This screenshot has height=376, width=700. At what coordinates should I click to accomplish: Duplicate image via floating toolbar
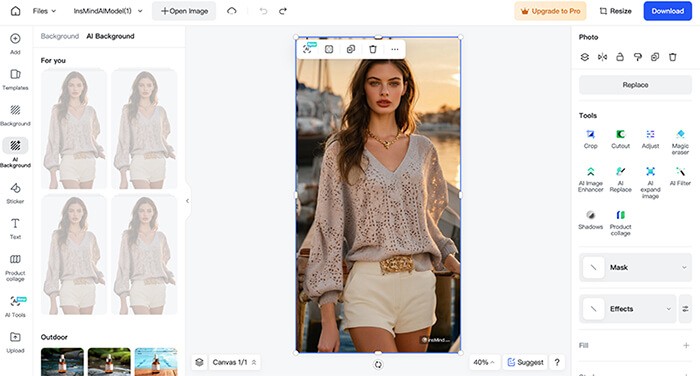(351, 49)
